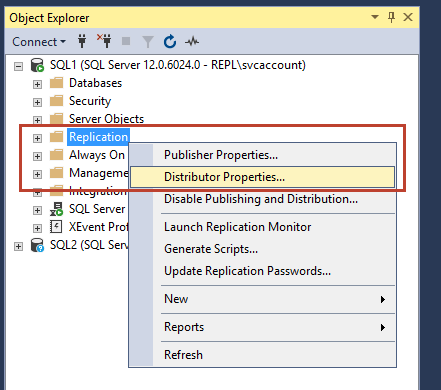Viewport: 441px width, 390px height.
Task: Open the Connect dropdown
Action: (x=39, y=42)
